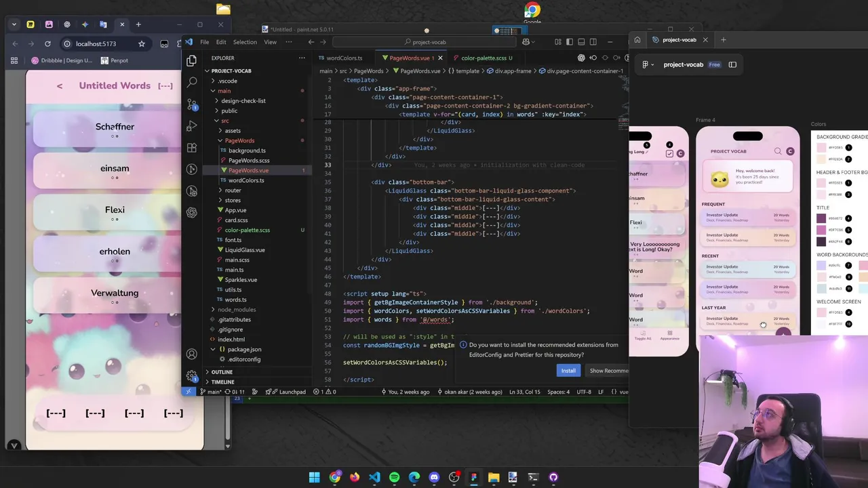
Task: Select the project-vocab tab in Figma
Action: 679,40
